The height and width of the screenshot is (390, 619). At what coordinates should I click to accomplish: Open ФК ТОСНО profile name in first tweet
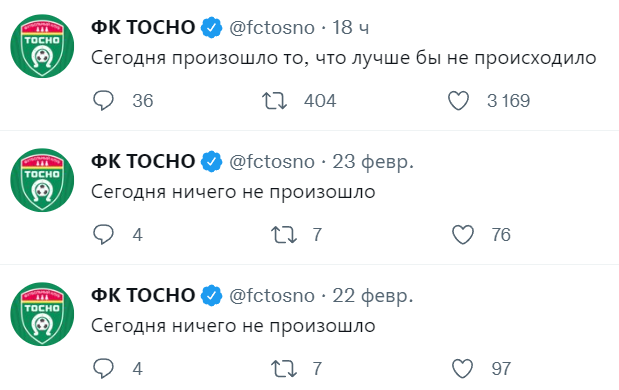(143, 28)
